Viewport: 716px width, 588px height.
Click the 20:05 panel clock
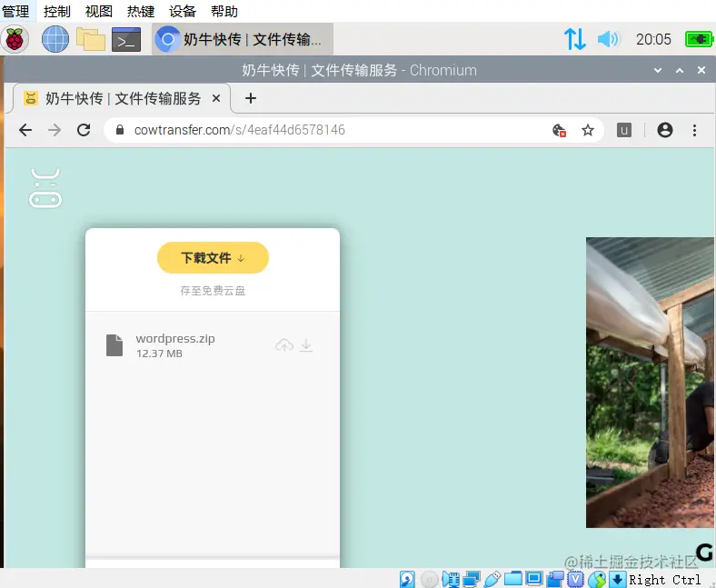[653, 39]
